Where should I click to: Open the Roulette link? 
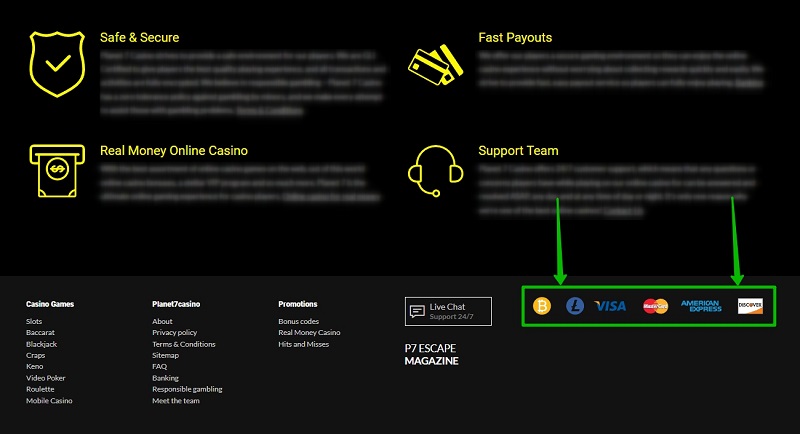[40, 389]
